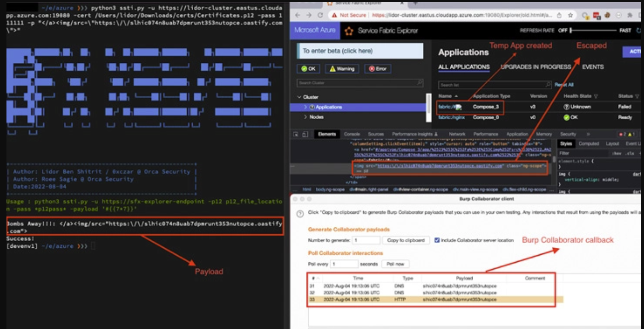Click the bookmark star in address bar
644x329 pixels.
click(x=570, y=15)
